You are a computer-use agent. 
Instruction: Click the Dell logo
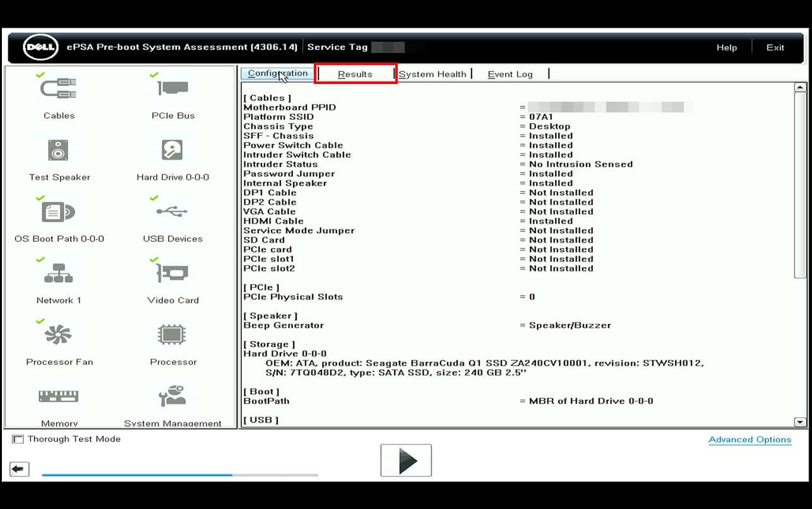click(x=40, y=47)
